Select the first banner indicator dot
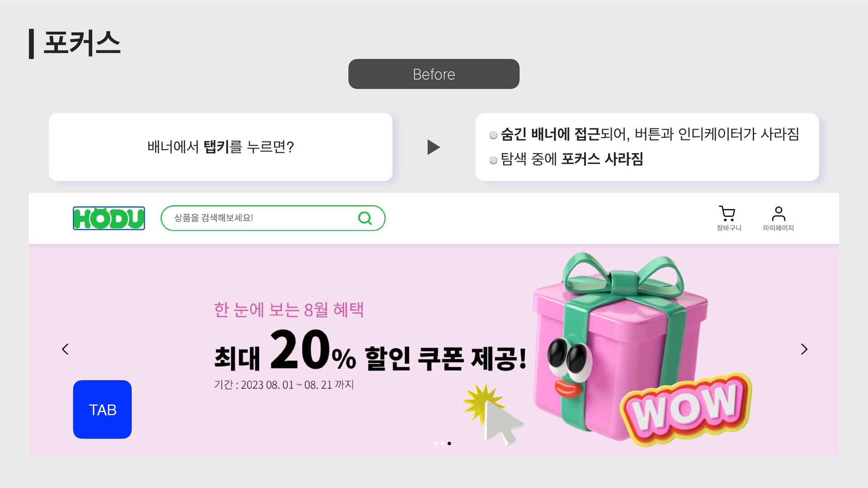868x488 pixels. click(436, 443)
